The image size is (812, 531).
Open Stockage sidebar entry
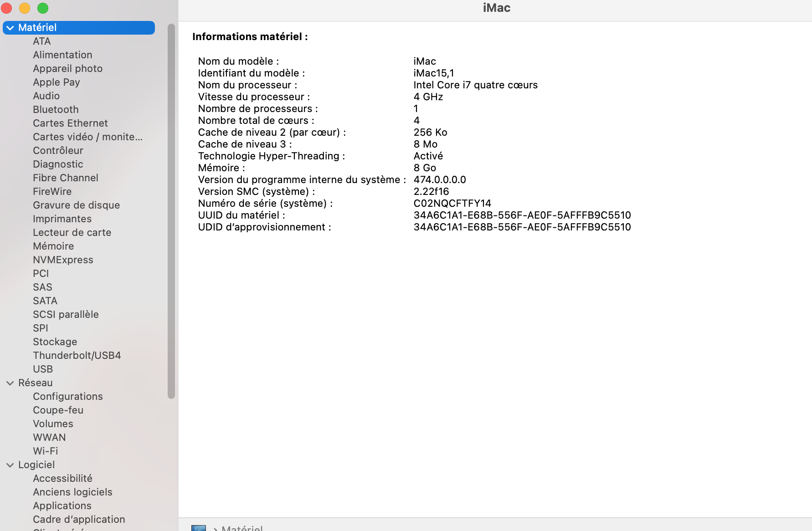pyautogui.click(x=55, y=342)
